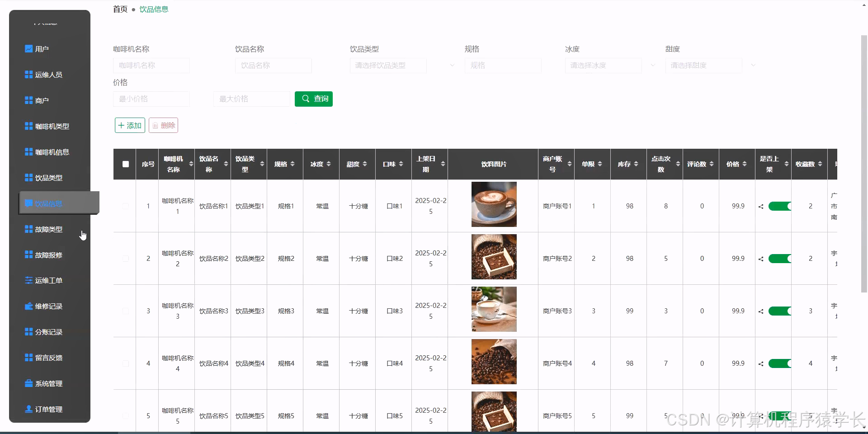Image resolution: width=868 pixels, height=434 pixels.
Task: Click the 系统管理 briefcase icon
Action: [28, 383]
